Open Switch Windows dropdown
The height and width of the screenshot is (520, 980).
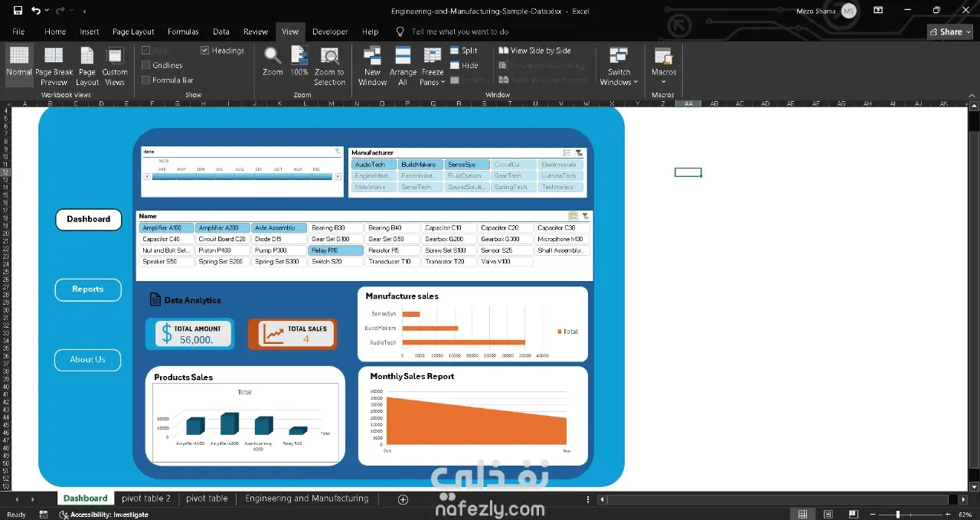tap(619, 66)
